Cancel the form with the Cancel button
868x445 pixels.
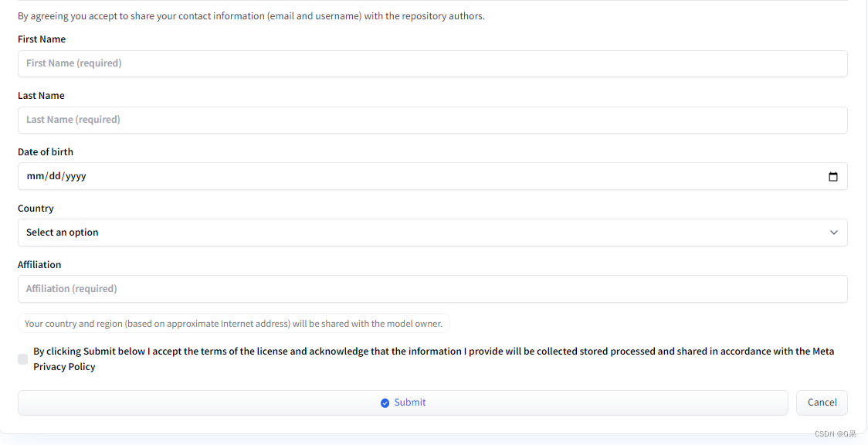tap(822, 403)
